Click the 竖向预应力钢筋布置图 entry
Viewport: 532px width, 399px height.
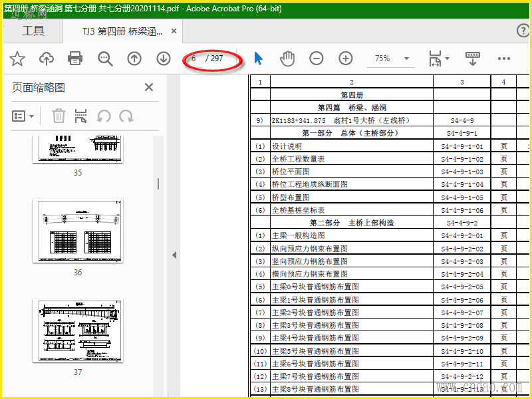(310, 261)
